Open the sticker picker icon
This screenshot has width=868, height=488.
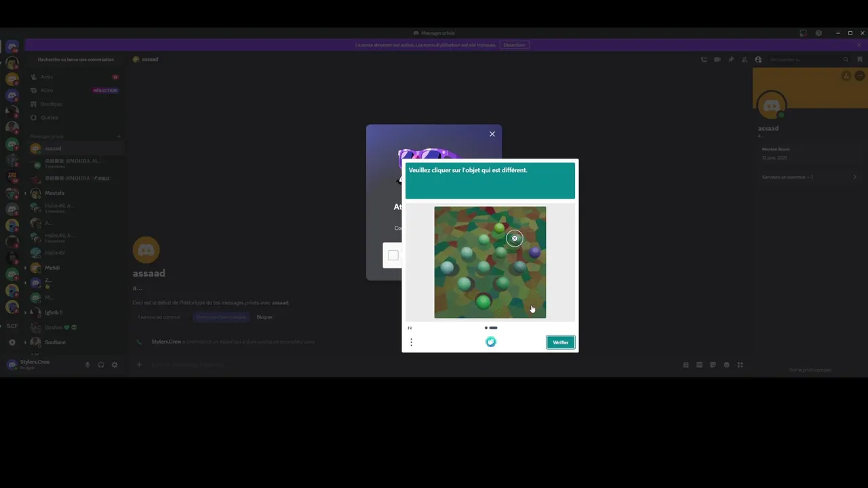tap(713, 365)
